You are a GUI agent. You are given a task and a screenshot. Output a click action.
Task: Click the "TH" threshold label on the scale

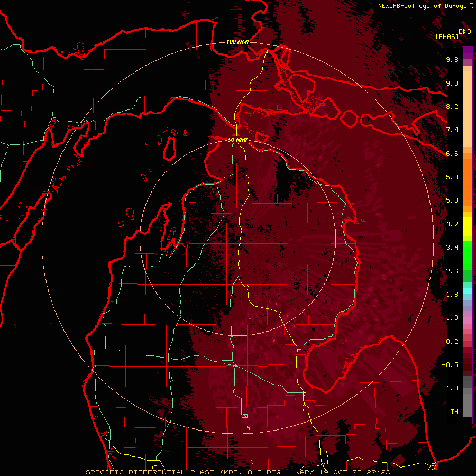[x=454, y=412]
